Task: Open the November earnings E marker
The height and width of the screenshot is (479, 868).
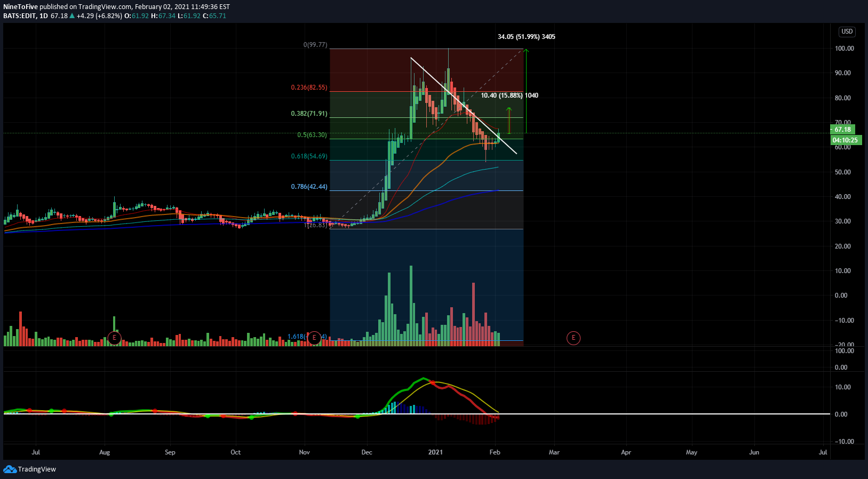Action: coord(314,338)
